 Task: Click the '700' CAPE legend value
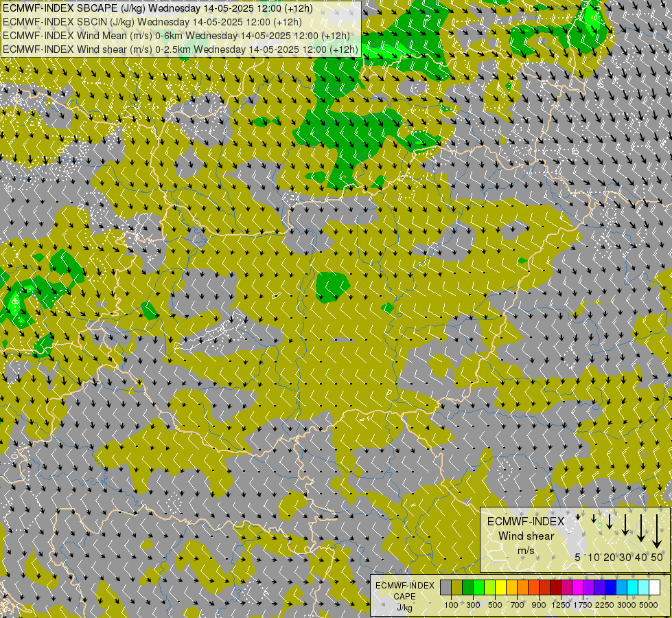point(518,605)
